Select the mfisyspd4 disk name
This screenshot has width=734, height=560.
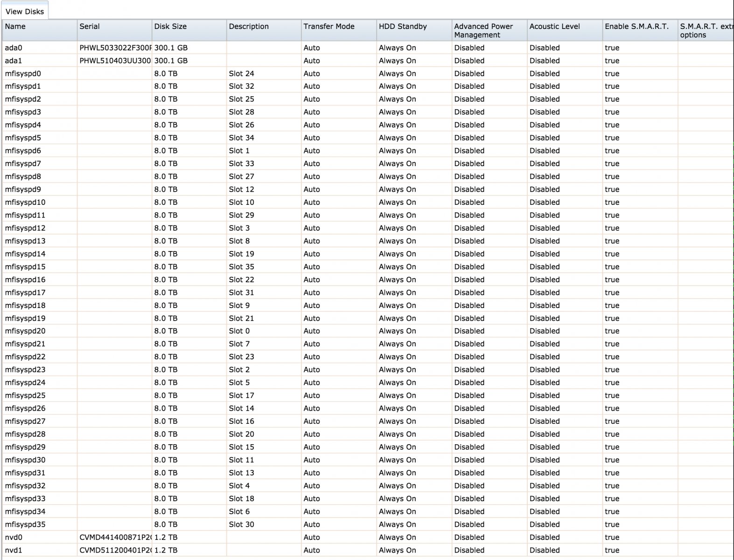(x=23, y=125)
